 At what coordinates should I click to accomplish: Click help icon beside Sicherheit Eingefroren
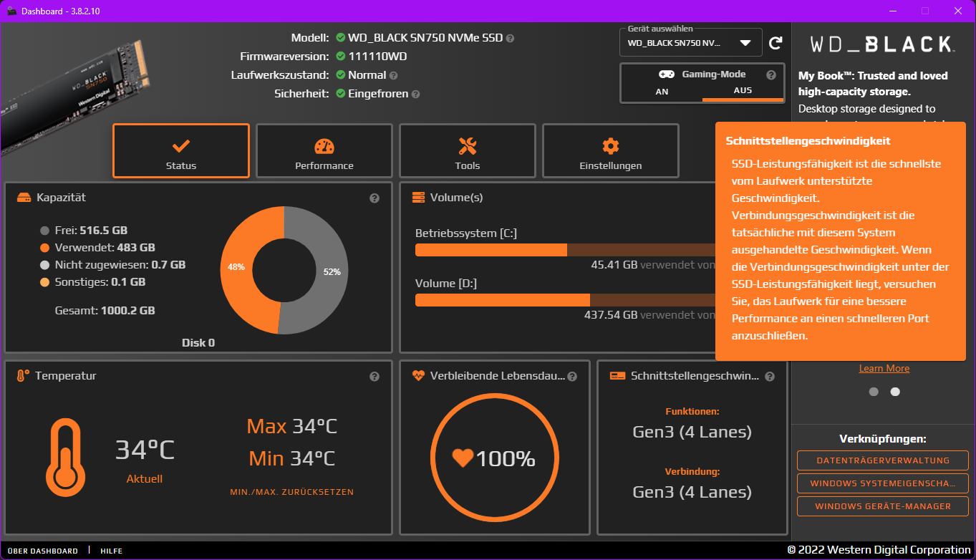coord(415,94)
